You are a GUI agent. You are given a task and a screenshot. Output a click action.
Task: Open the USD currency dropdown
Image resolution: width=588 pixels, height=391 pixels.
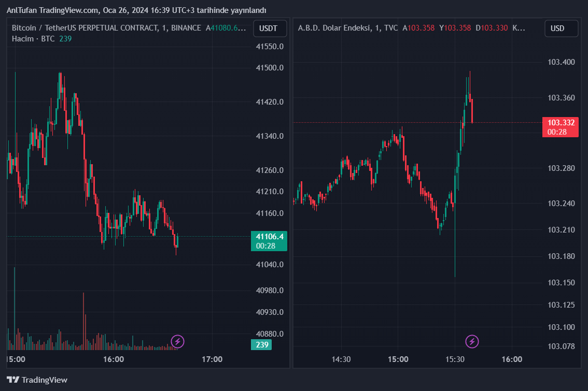tap(561, 28)
